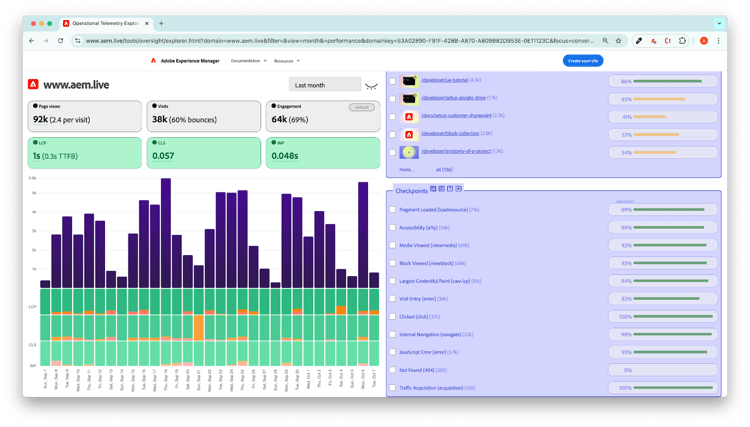Enable the JavaScript Error checkpoint checkbox
Screen dimensions: 750x427
pyautogui.click(x=393, y=352)
